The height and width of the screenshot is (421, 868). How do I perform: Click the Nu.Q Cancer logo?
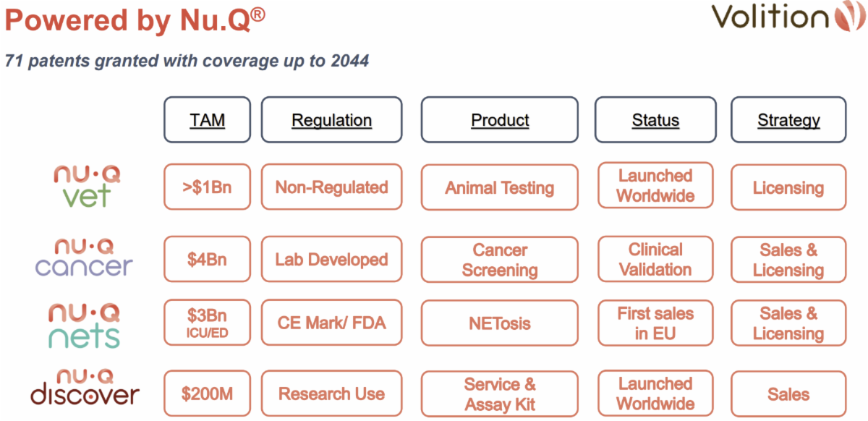(85, 258)
